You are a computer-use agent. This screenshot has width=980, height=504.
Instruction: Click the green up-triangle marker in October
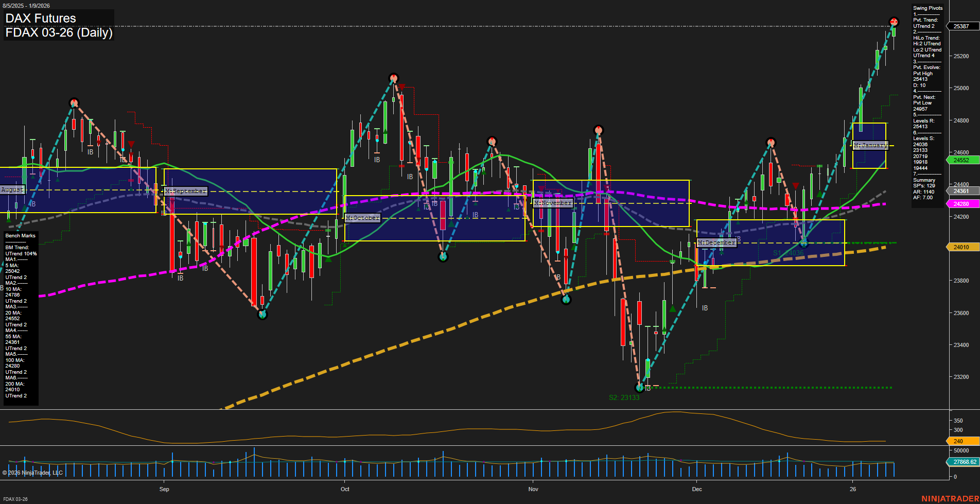[452, 223]
